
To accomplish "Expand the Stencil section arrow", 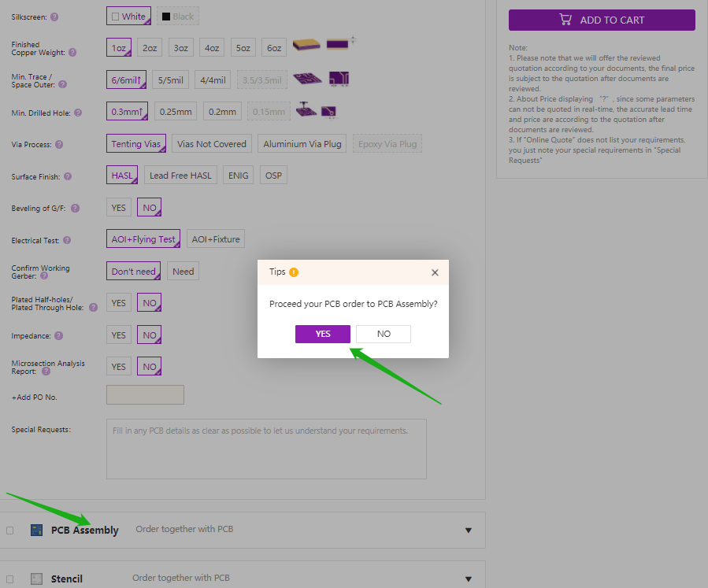I will [x=469, y=579].
